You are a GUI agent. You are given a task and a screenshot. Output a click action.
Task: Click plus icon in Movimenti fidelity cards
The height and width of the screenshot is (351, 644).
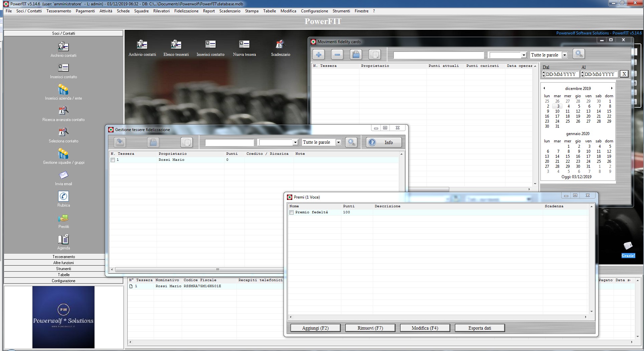click(x=318, y=54)
